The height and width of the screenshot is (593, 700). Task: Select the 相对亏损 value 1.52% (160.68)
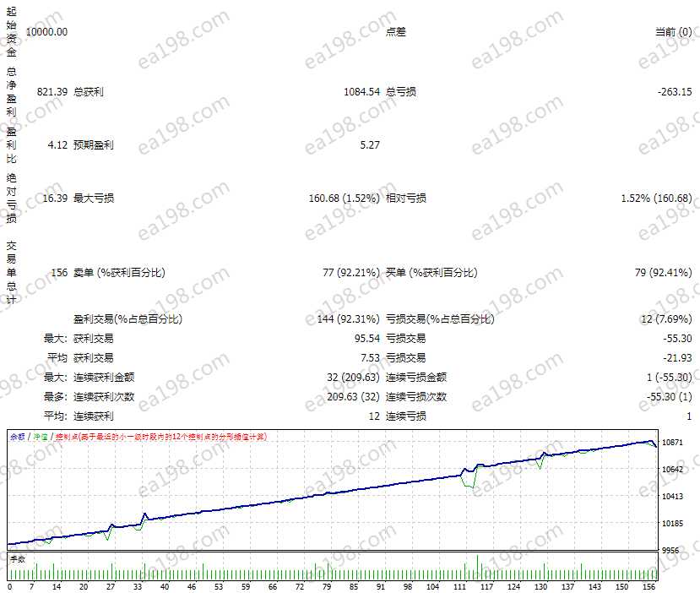[x=656, y=199]
